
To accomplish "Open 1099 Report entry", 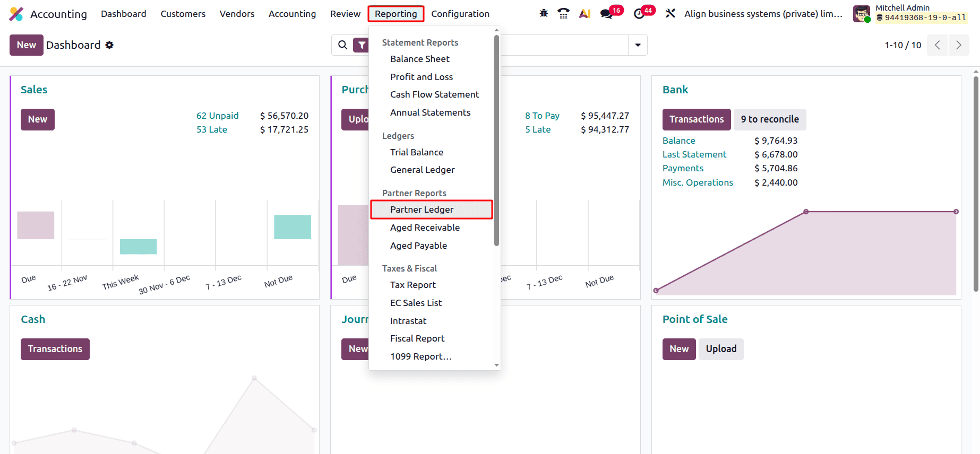I will (421, 356).
